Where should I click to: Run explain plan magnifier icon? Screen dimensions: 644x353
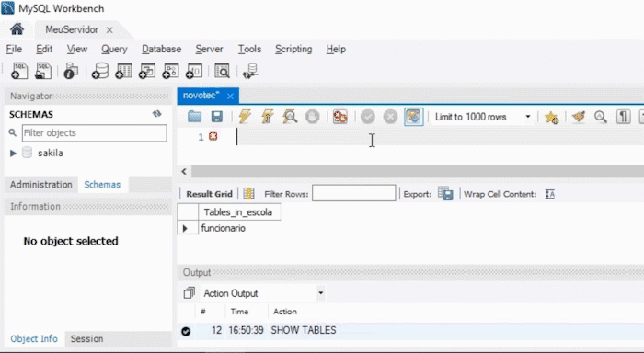tap(290, 117)
